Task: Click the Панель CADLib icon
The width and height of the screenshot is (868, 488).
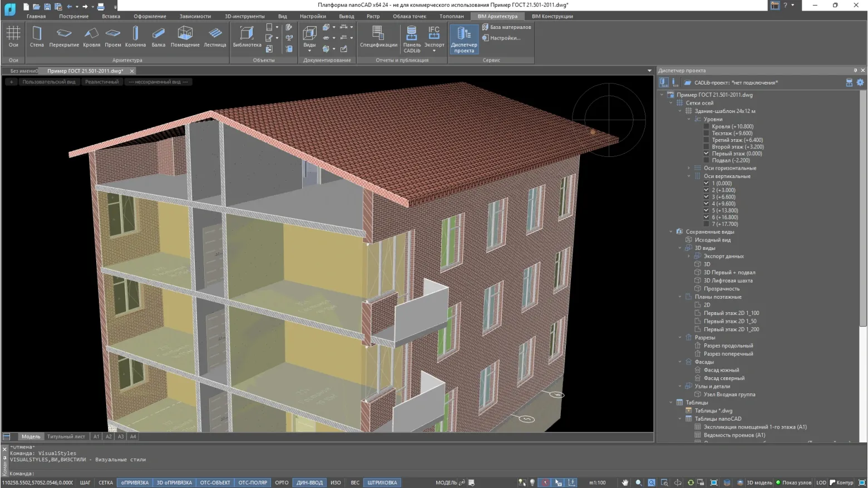Action: pyautogui.click(x=412, y=34)
